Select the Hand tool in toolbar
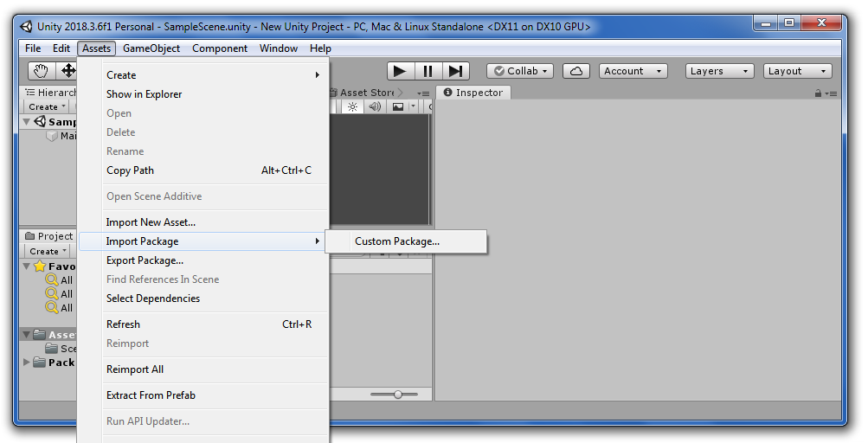The image size is (868, 443). click(x=42, y=71)
